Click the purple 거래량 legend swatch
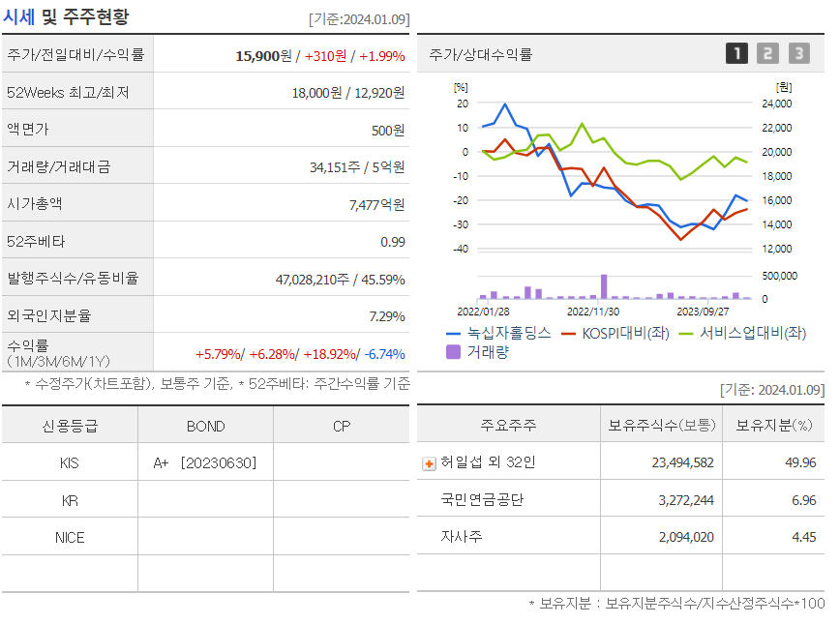 tap(453, 352)
